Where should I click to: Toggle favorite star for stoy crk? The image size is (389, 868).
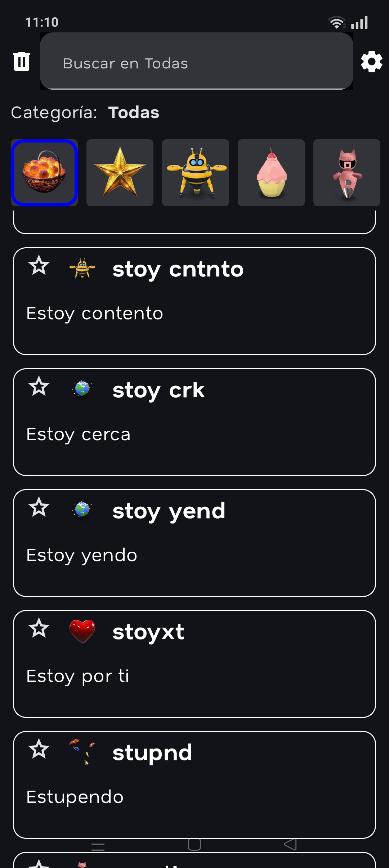[x=39, y=386]
